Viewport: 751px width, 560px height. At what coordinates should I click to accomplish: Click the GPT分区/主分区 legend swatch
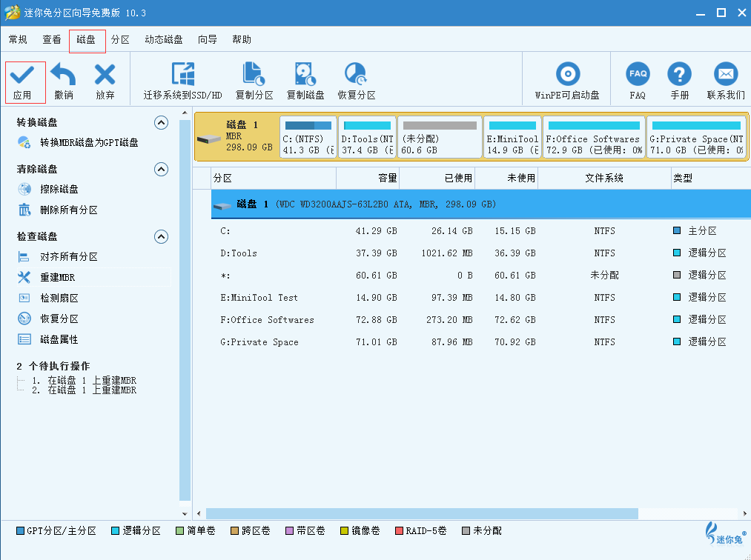click(20, 531)
